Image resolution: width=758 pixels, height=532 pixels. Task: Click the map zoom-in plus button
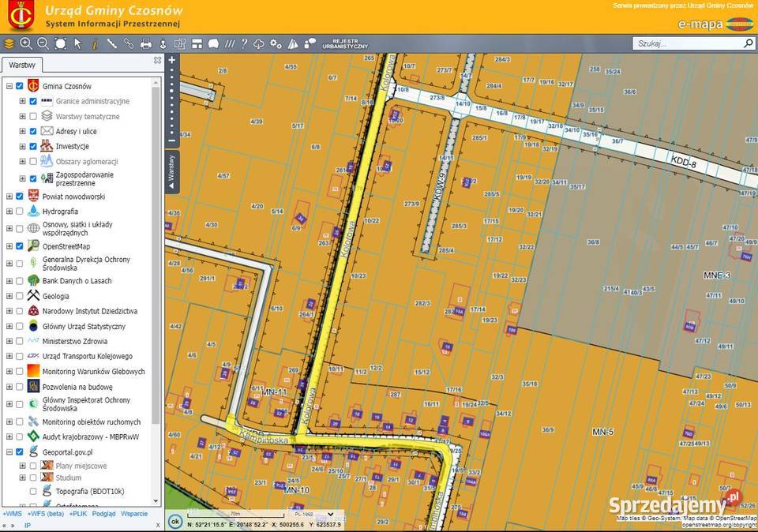pyautogui.click(x=171, y=60)
